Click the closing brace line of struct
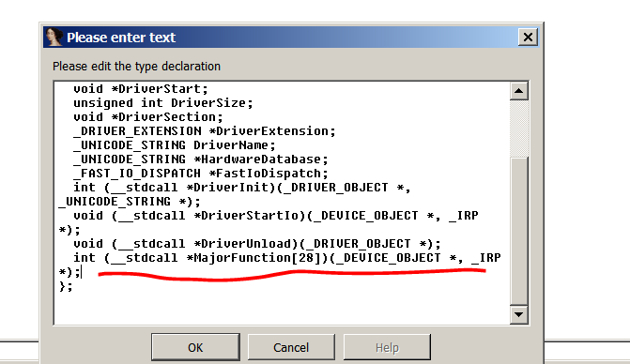The image size is (630, 364). (66, 286)
